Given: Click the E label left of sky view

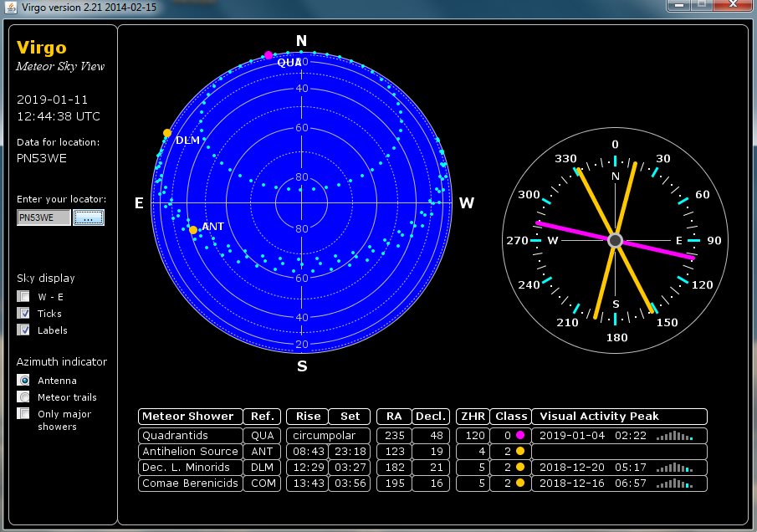Looking at the screenshot, I should tap(139, 202).
